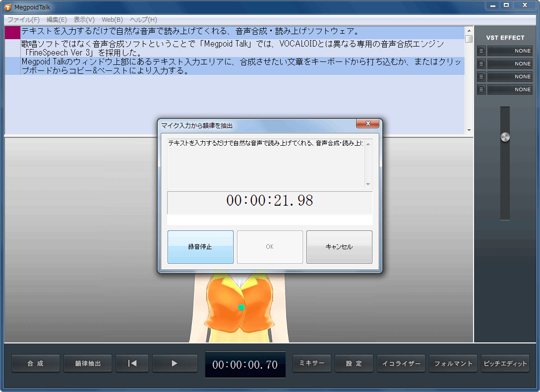
Task: Click the dialog text box scroll-down arrow
Action: click(x=368, y=184)
